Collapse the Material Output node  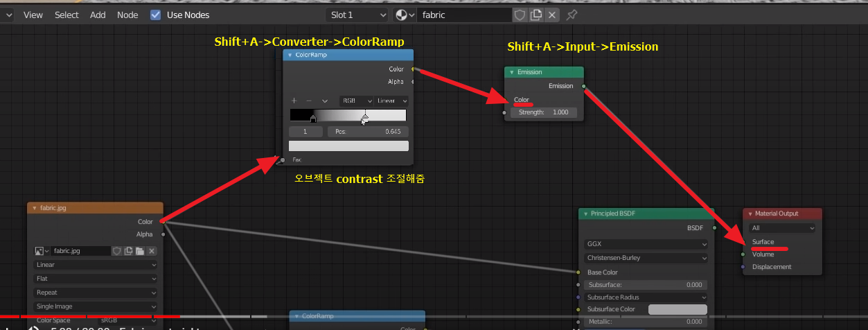(x=750, y=214)
